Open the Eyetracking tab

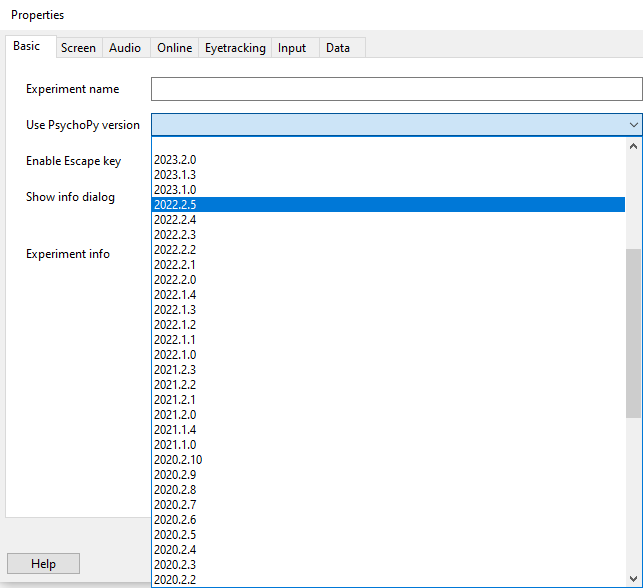[x=235, y=48]
